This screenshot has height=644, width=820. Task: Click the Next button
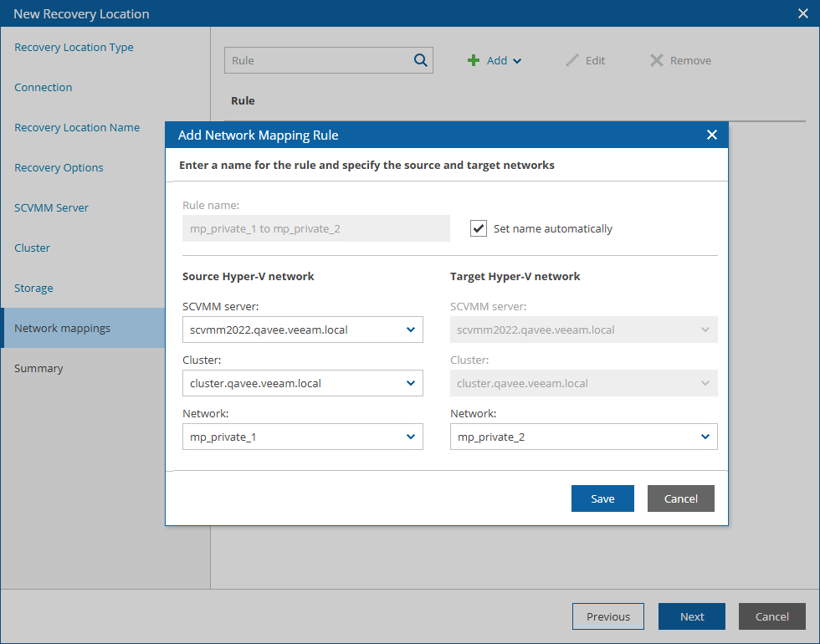[x=691, y=616]
